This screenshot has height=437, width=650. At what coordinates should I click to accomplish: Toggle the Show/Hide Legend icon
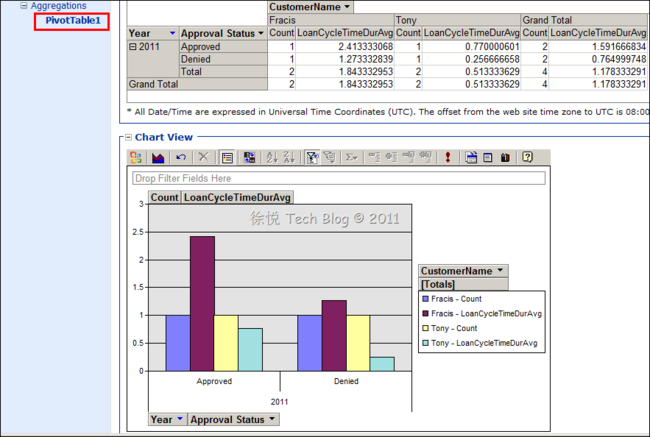click(227, 158)
